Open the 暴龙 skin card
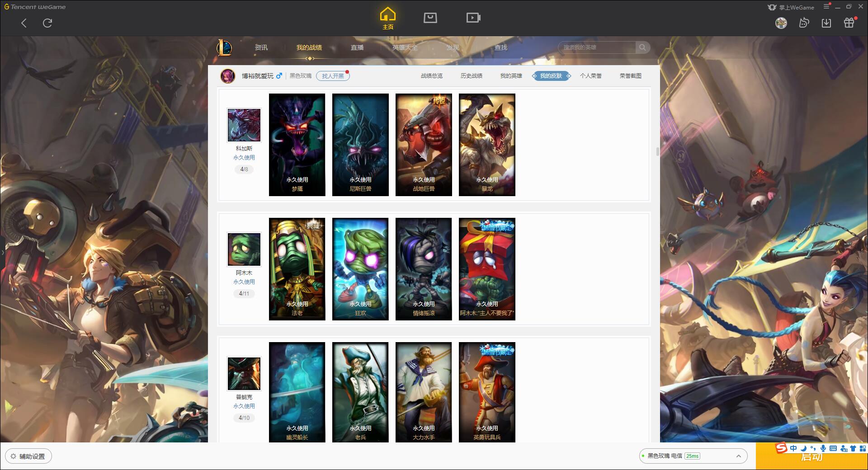 tap(487, 145)
